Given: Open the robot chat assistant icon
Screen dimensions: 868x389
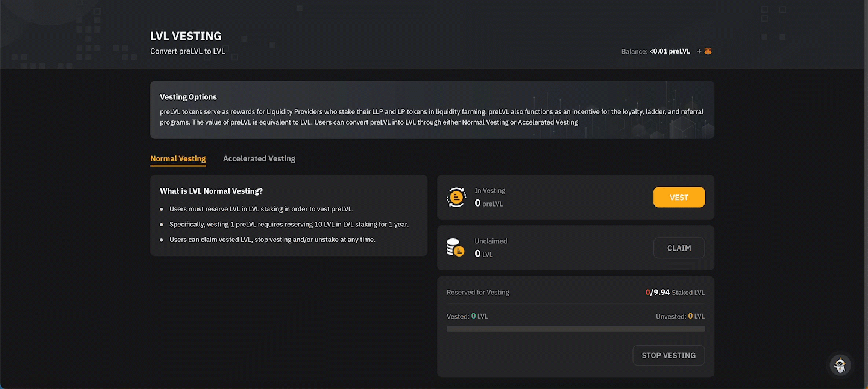Looking at the screenshot, I should (x=840, y=364).
